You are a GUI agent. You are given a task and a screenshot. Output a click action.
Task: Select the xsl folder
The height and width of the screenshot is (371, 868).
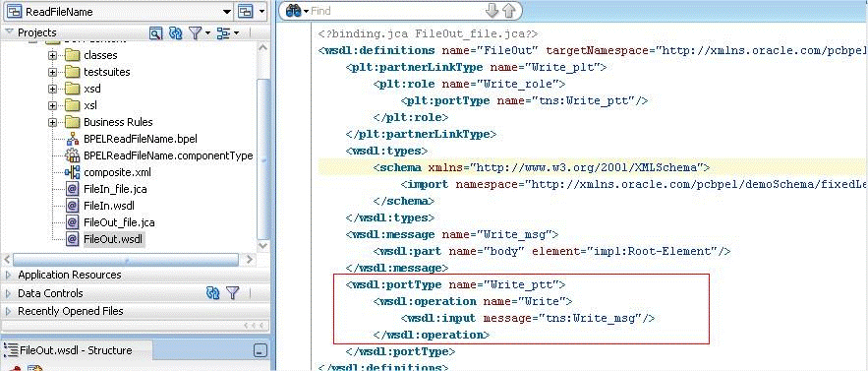pyautogui.click(x=90, y=105)
